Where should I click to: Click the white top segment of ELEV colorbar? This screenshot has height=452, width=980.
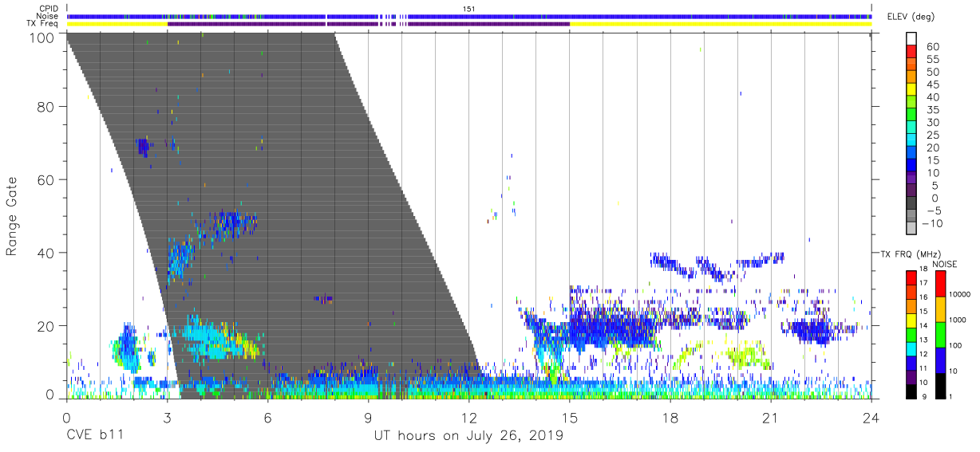(911, 39)
